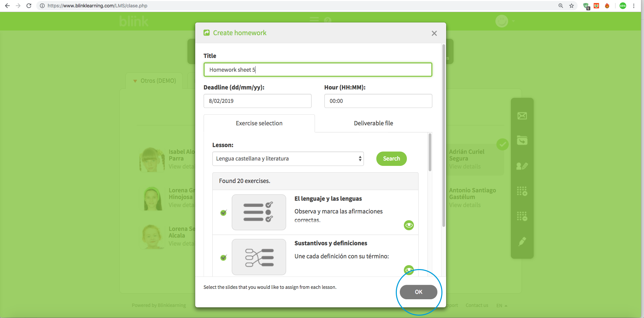Switch to the Deliverable file tab
The height and width of the screenshot is (318, 644).
click(x=373, y=123)
